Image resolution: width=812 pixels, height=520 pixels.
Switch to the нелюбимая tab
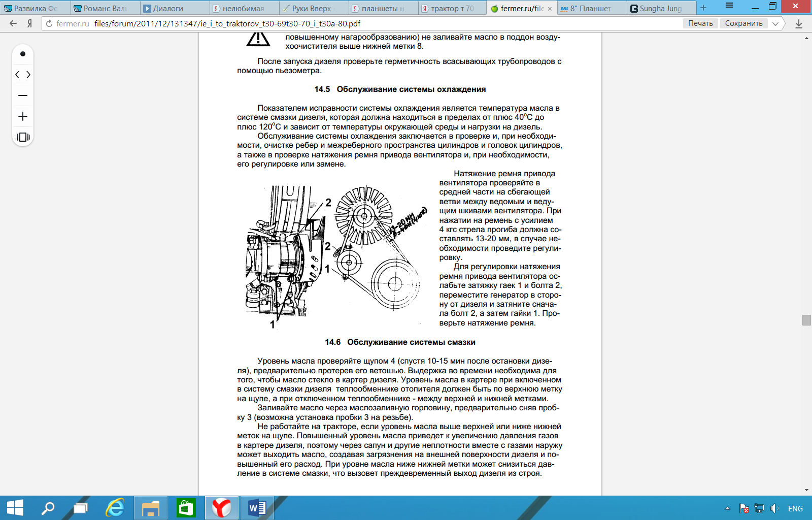click(244, 8)
